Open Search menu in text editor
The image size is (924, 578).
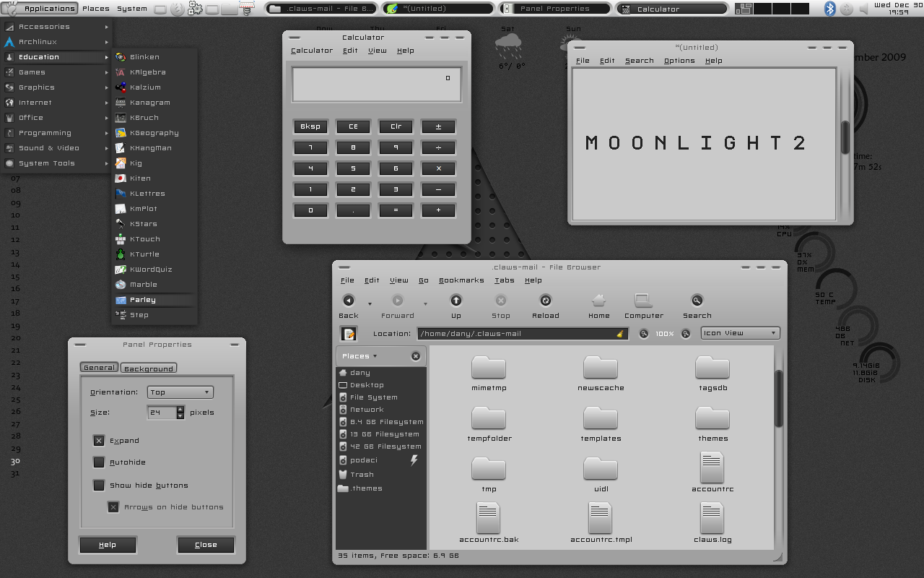pos(639,61)
